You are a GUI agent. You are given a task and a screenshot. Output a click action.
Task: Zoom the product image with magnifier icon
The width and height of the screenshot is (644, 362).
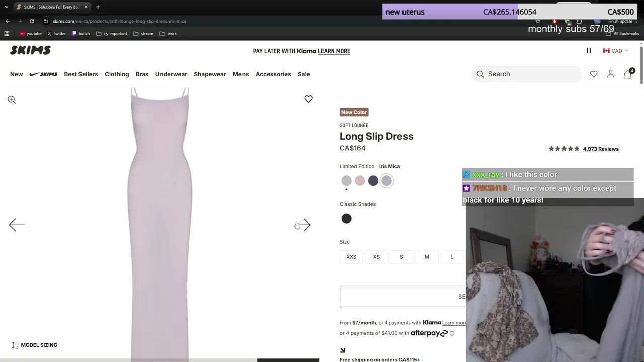(12, 100)
